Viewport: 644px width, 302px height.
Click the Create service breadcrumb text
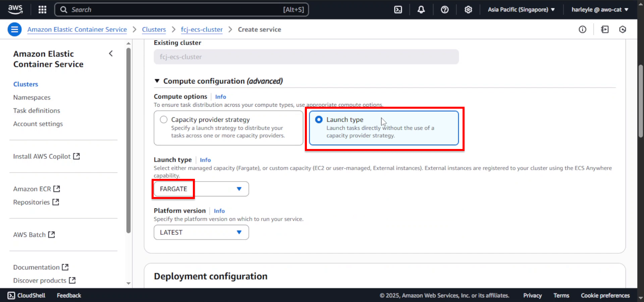(259, 30)
